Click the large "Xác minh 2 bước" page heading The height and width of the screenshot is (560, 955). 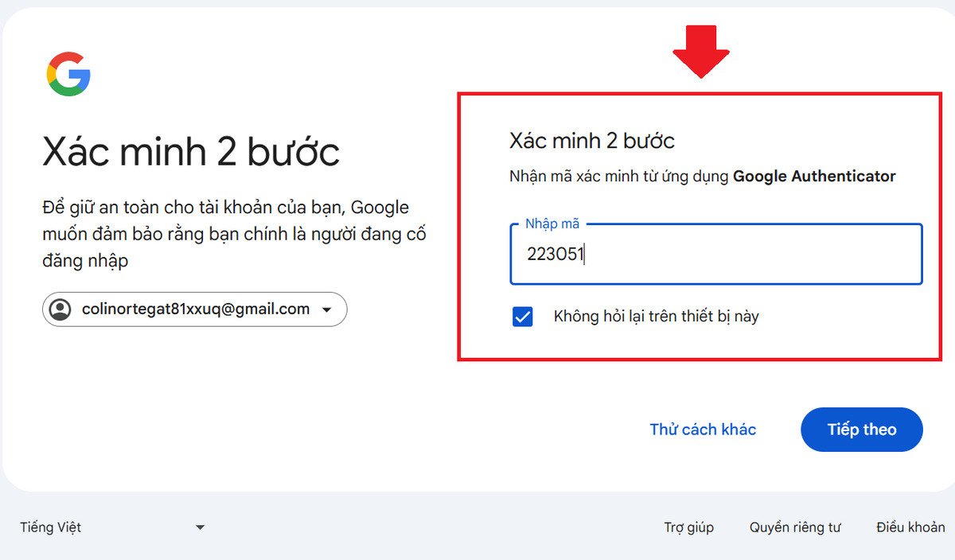point(191,151)
